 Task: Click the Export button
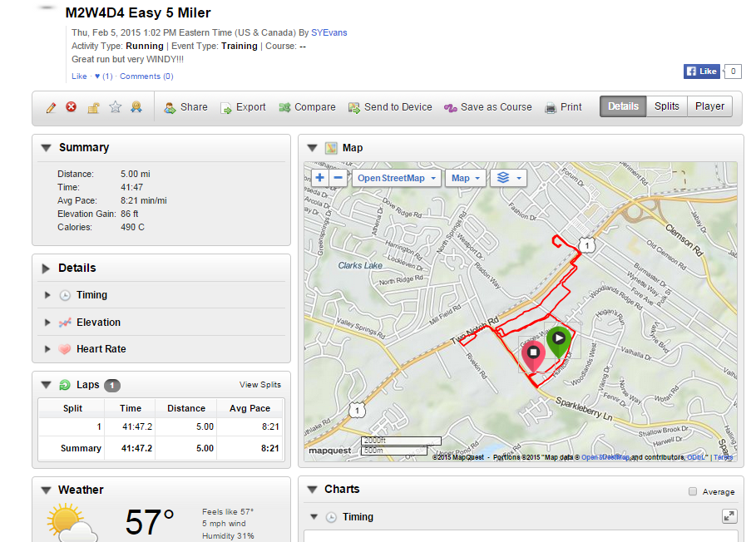[x=243, y=107]
